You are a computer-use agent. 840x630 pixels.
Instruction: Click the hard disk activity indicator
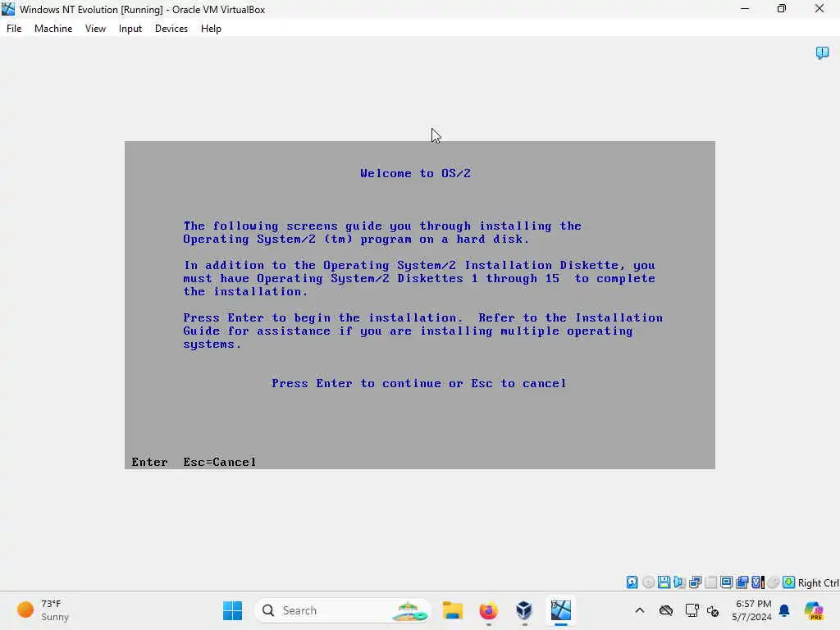click(x=632, y=582)
